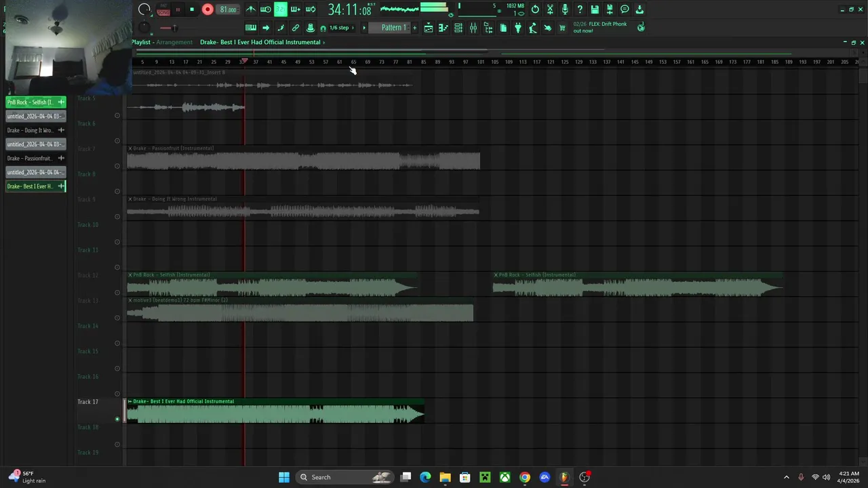Click the Drake - Passionfruit (Instrumental) audio clip
This screenshot has width=868, height=488.
click(304, 157)
